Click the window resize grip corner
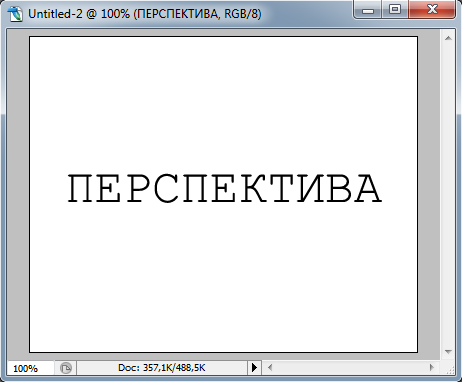 [450, 369]
